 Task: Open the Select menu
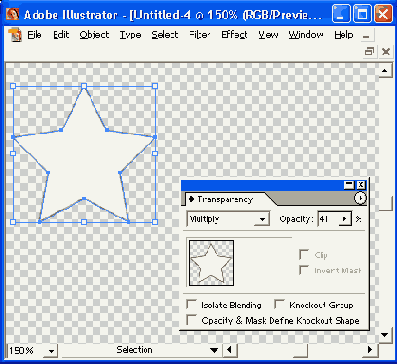pyautogui.click(x=165, y=35)
